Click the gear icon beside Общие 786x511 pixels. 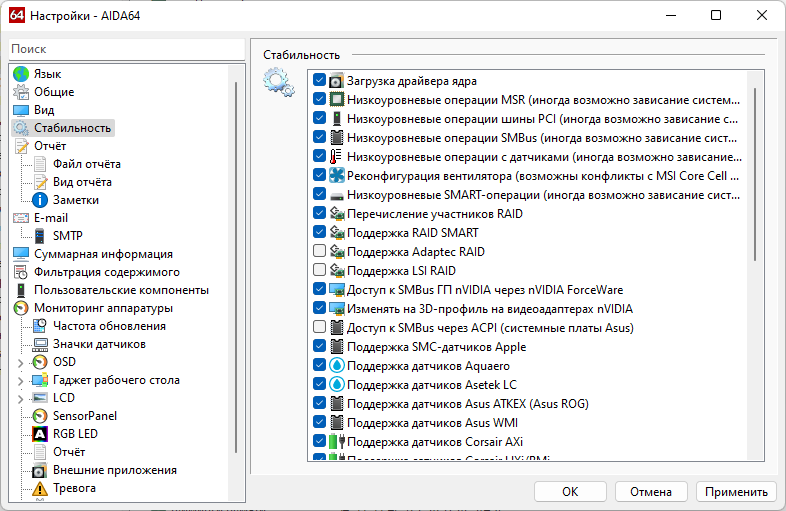(x=21, y=92)
